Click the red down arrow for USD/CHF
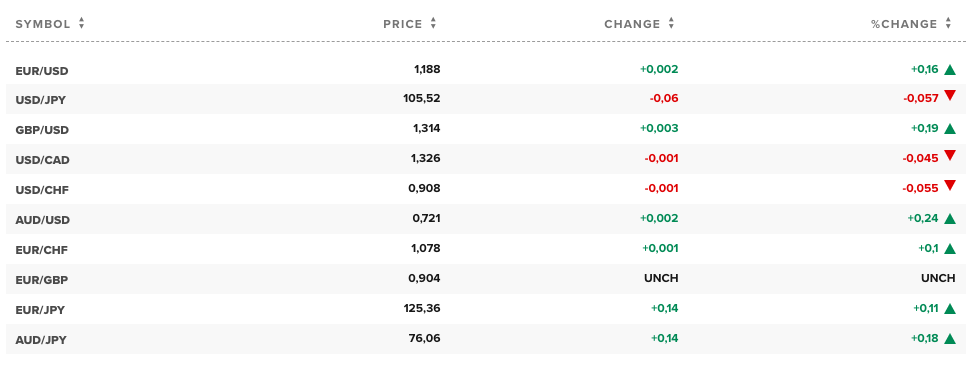 tap(949, 185)
